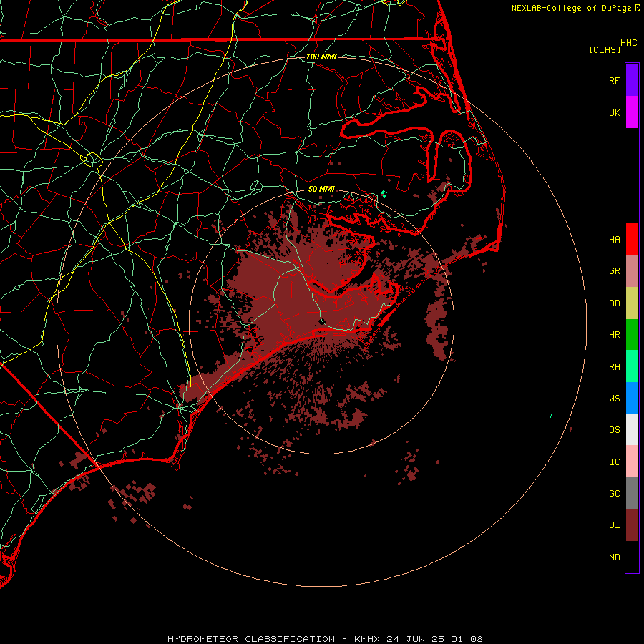This screenshot has width=644, height=644.
Task: Click the GC legend label
Action: click(x=614, y=494)
